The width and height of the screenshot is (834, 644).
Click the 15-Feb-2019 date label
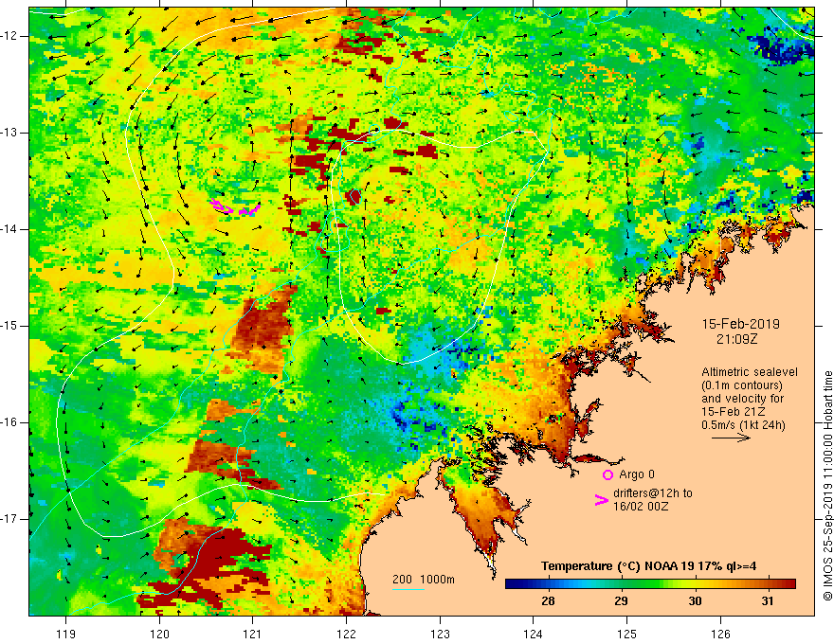click(x=740, y=324)
